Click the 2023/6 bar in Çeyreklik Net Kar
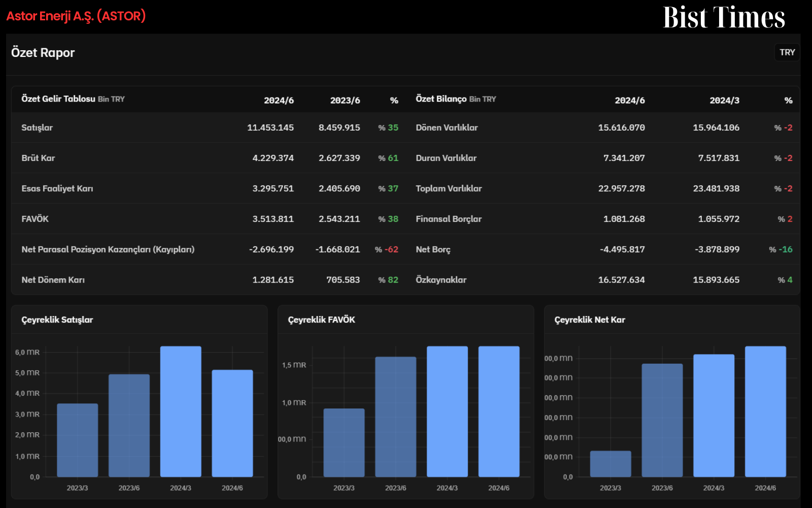 tap(662, 420)
